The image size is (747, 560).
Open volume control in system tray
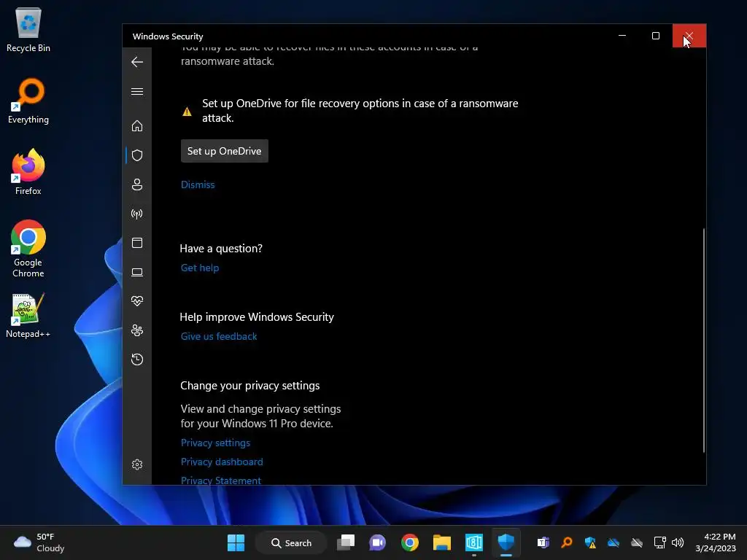click(x=678, y=542)
